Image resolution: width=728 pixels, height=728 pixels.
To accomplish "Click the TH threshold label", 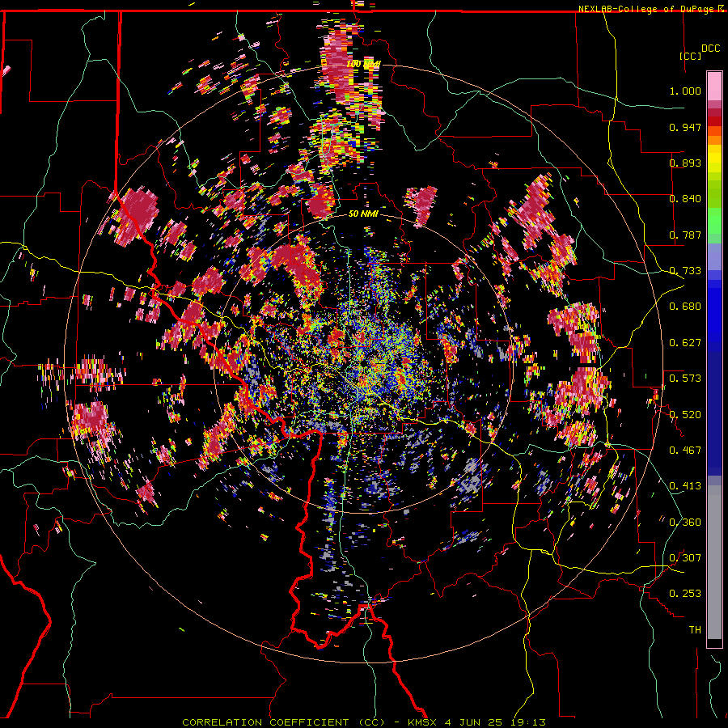I will [x=695, y=630].
